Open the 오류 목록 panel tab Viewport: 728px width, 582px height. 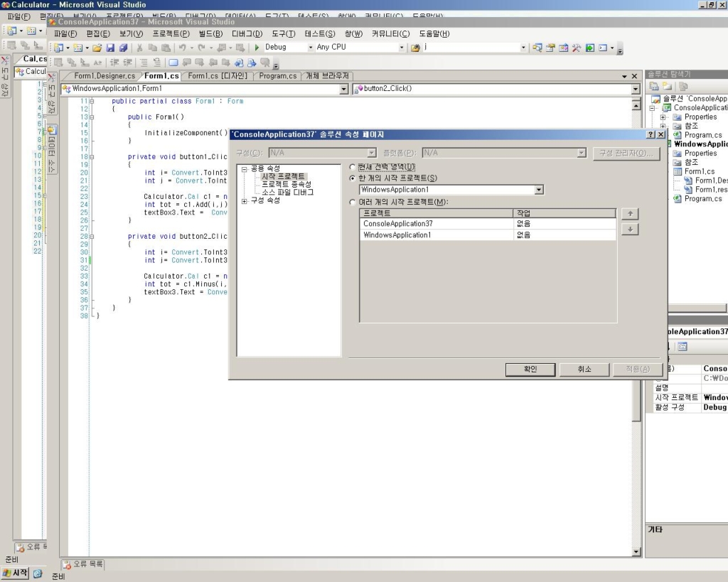point(83,564)
